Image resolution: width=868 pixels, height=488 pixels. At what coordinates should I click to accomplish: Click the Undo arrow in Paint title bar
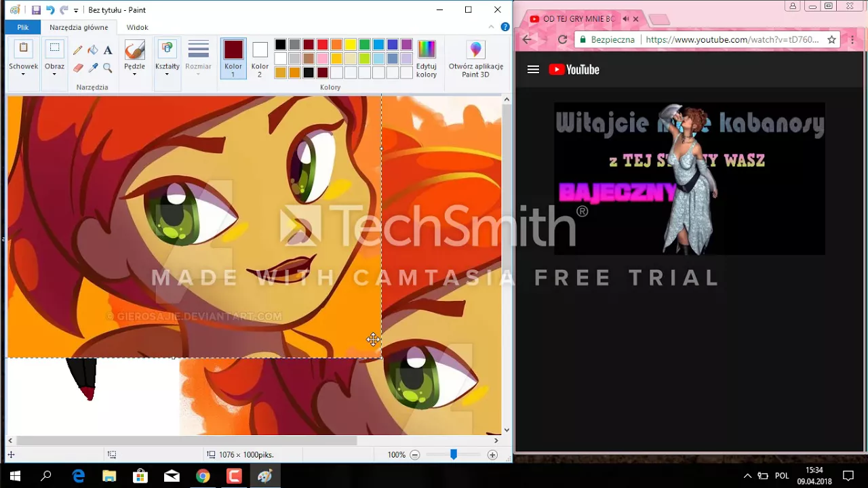50,10
